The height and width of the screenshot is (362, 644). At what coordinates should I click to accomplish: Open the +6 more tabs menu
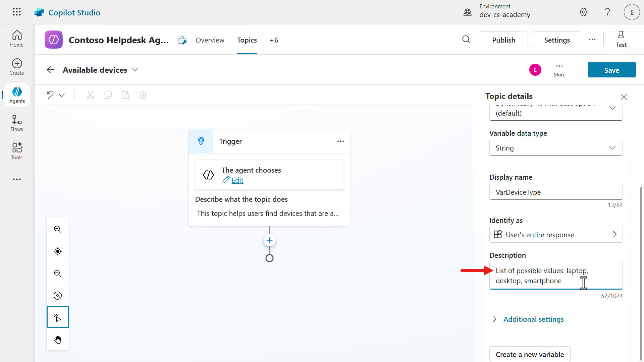tap(274, 40)
